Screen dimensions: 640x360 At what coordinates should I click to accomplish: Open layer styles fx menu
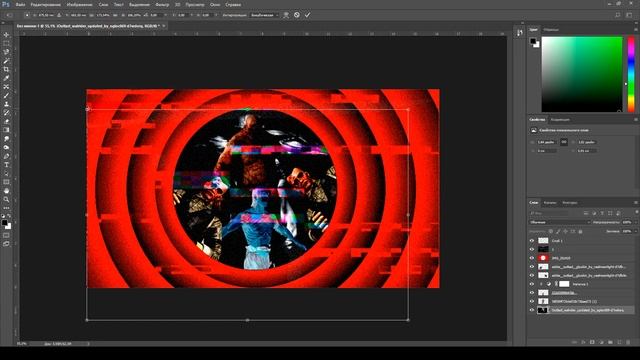pyautogui.click(x=583, y=342)
